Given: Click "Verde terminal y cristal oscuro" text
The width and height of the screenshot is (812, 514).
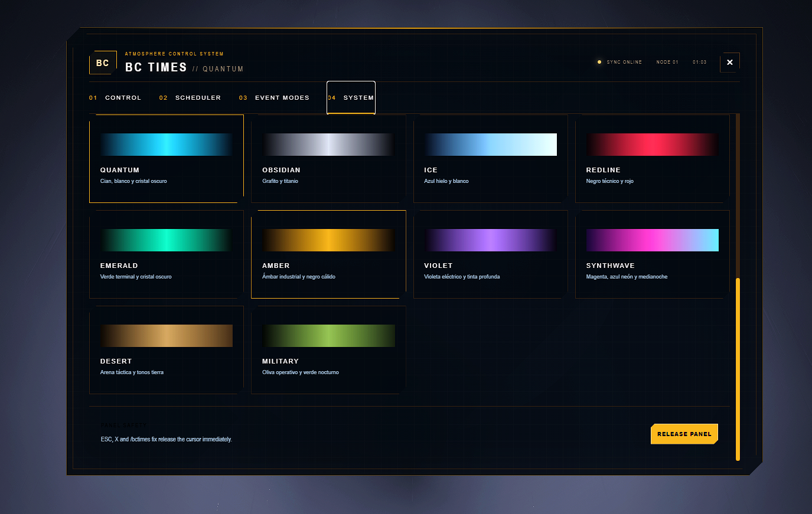Looking at the screenshot, I should point(136,277).
